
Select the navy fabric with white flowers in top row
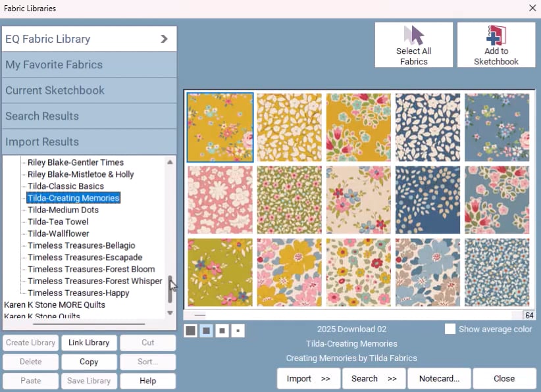tap(428, 127)
